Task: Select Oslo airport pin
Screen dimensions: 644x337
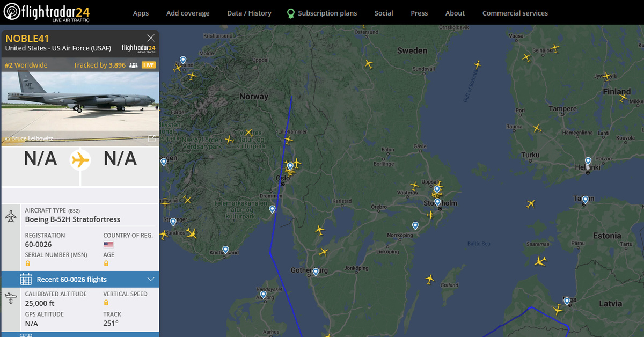Action: [290, 167]
